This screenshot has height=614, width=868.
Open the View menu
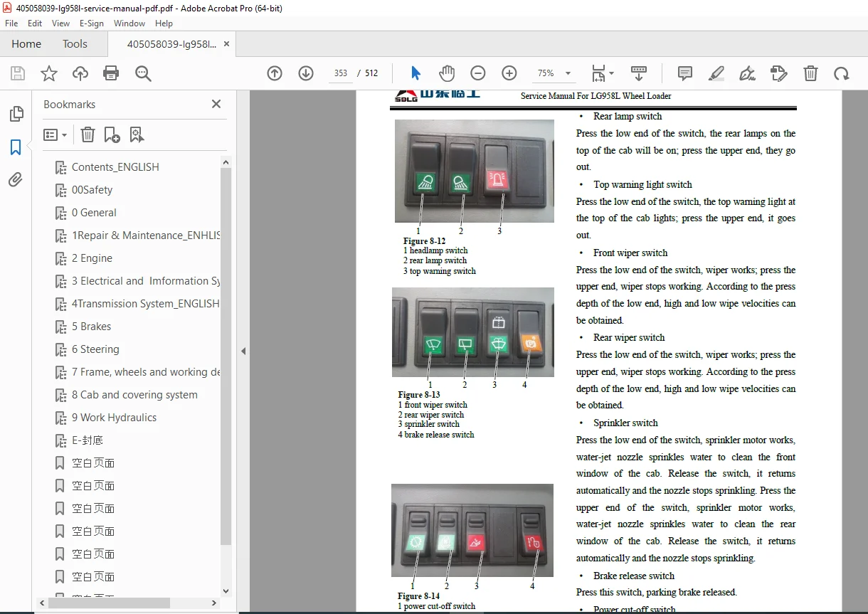[60, 23]
